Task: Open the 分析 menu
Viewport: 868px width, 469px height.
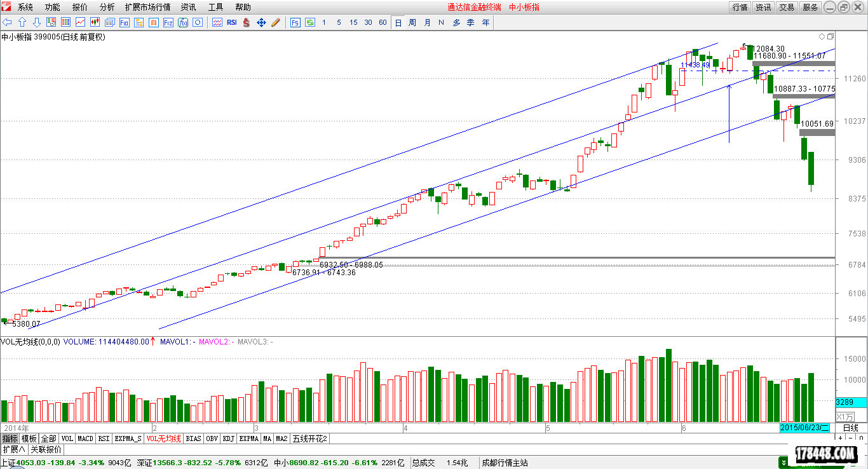Action: click(x=107, y=7)
